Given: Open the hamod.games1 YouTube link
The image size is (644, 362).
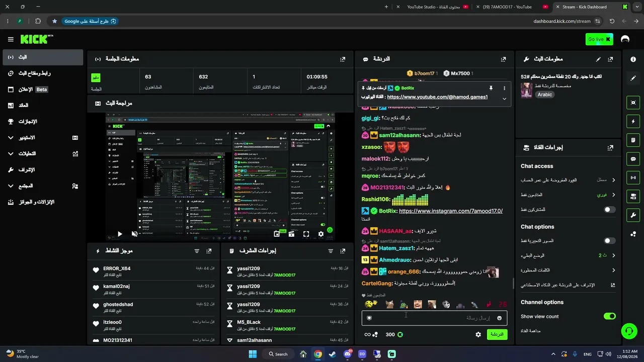Looking at the screenshot, I should coord(437,97).
